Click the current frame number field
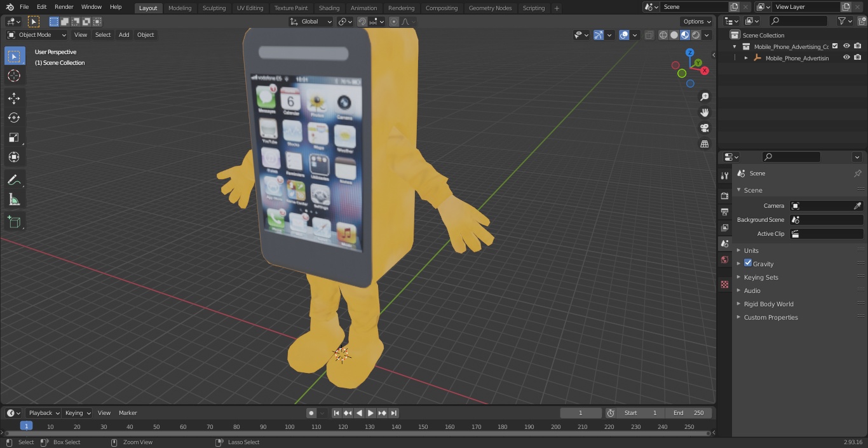The image size is (868, 448). (x=580, y=413)
